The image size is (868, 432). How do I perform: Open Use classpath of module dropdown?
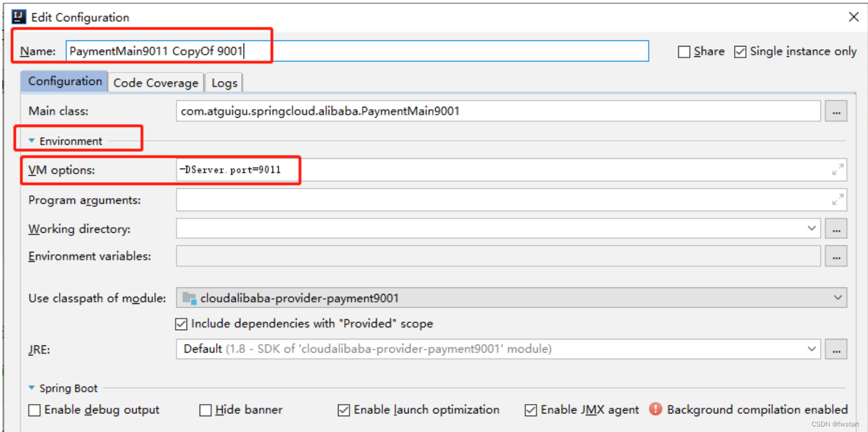click(838, 297)
